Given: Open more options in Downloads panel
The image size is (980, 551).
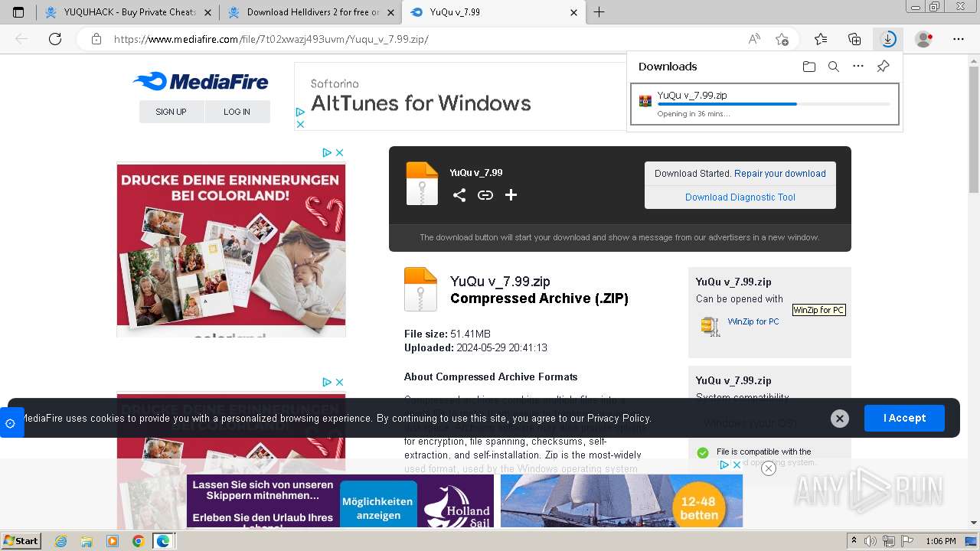Looking at the screenshot, I should point(858,67).
